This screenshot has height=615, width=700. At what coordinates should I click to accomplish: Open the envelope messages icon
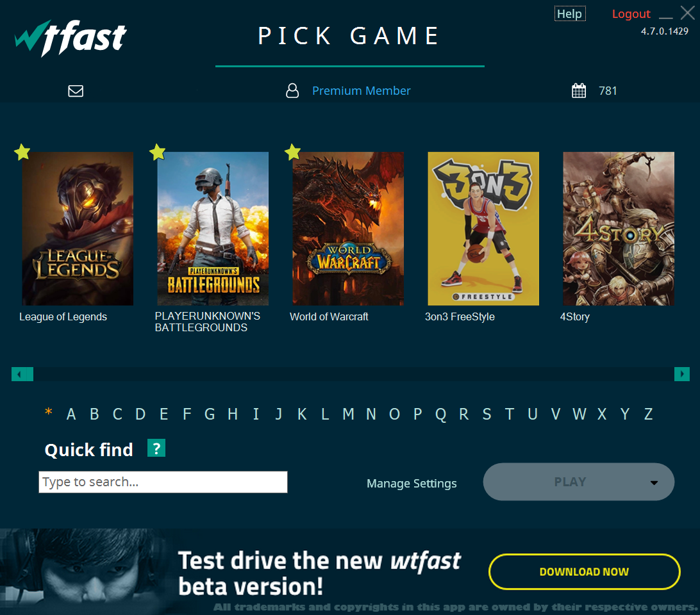tap(76, 91)
